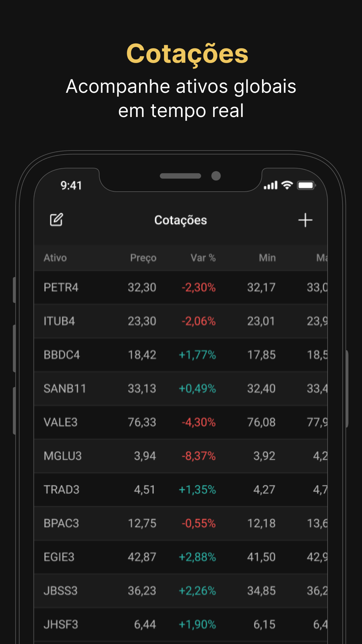Tap the Wi-Fi status icon
This screenshot has height=644, width=362.
click(x=287, y=185)
